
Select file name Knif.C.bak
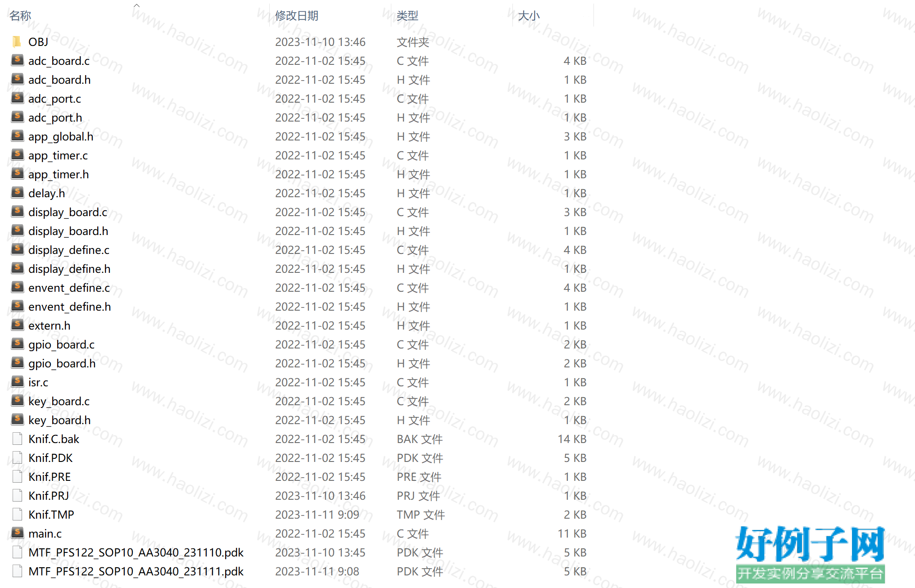[54, 439]
